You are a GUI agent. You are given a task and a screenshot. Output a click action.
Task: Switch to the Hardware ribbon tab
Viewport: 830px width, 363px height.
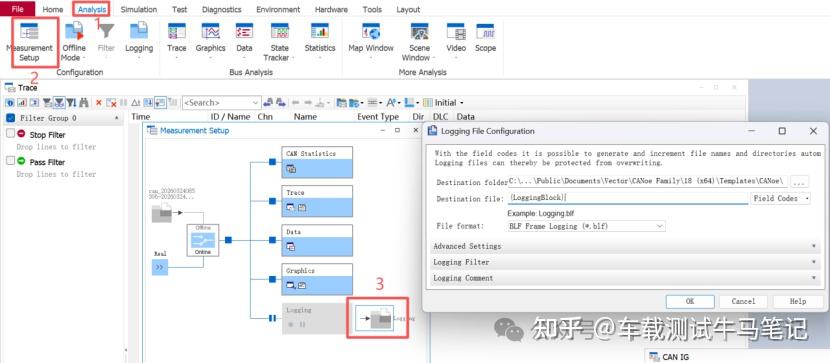click(331, 10)
